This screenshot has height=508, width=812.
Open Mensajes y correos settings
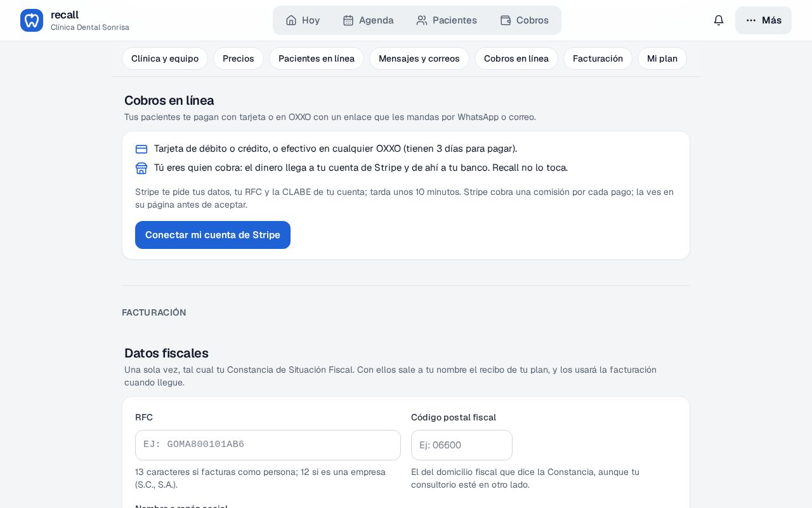(419, 58)
